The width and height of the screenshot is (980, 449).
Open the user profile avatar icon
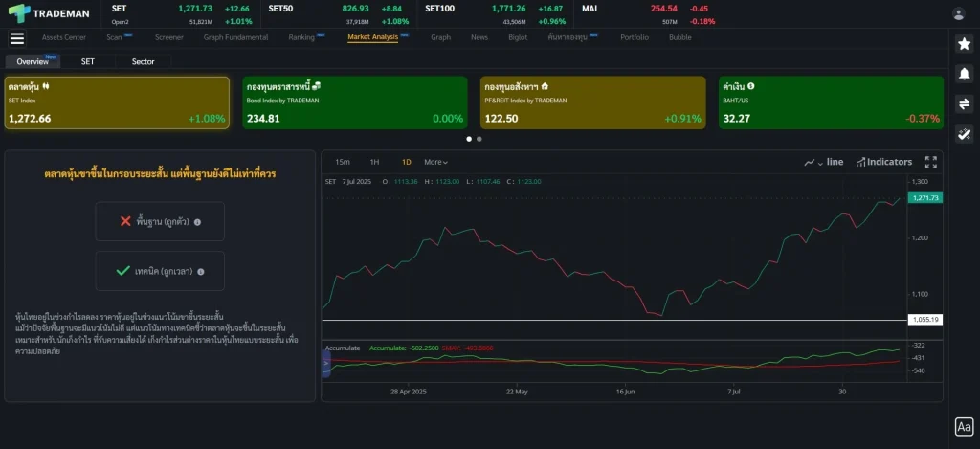(x=958, y=13)
